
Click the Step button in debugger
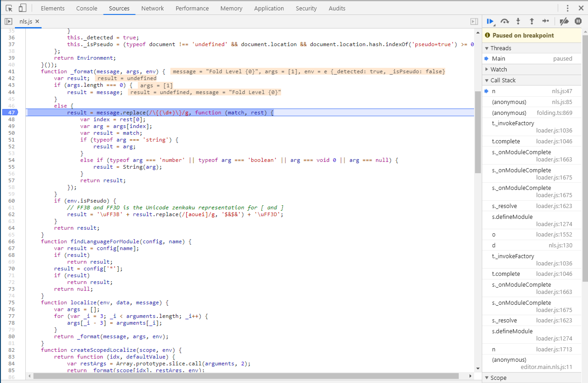coord(545,21)
